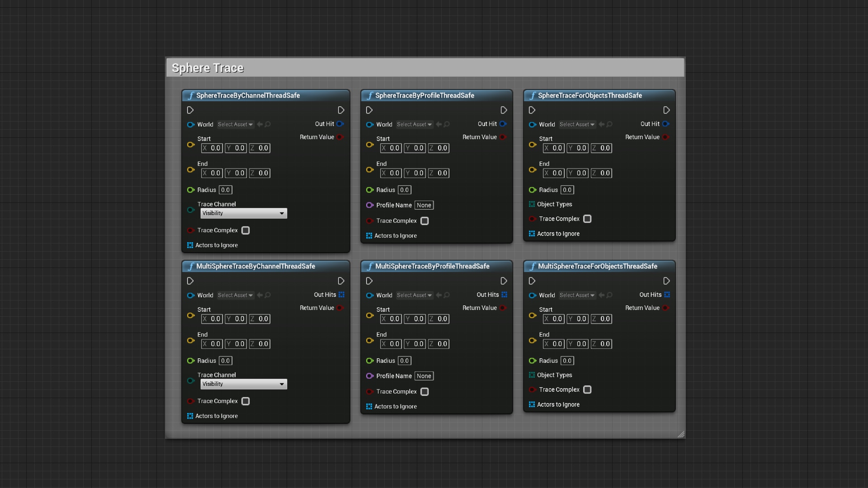Click the exec input pin on MultiSphereTraceByChannelThreadSafe
The height and width of the screenshot is (488, 868).
pos(190,281)
